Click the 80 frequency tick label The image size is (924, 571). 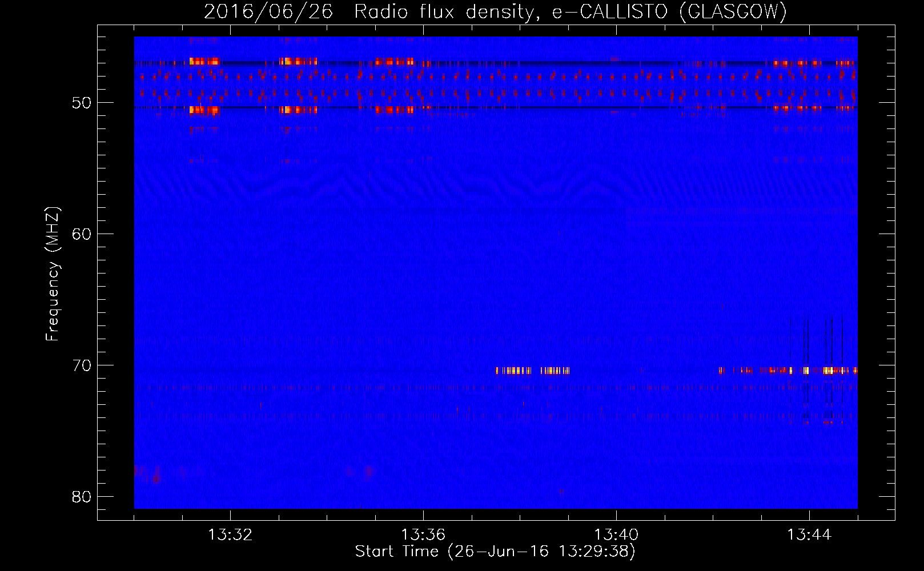[x=82, y=497]
